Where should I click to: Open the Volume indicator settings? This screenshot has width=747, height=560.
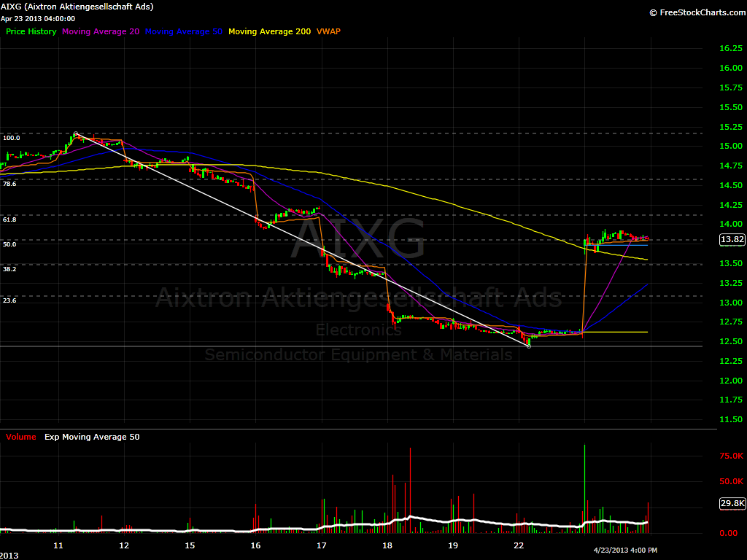[20, 436]
